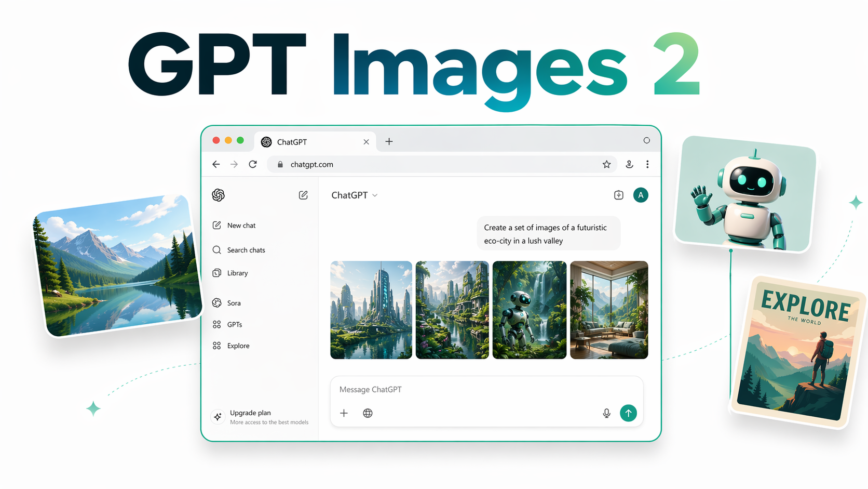
Task: Reload the page with the refresh icon
Action: (x=253, y=164)
